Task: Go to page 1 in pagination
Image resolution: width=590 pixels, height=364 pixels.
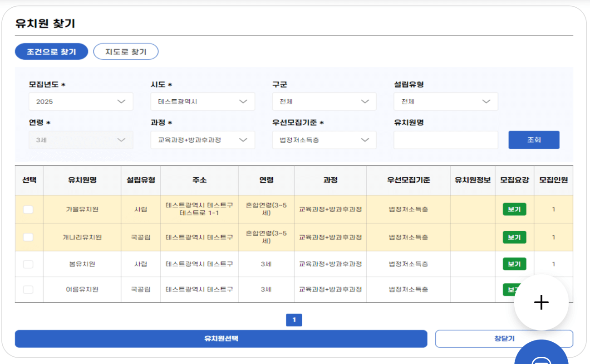Action: pyautogui.click(x=294, y=320)
